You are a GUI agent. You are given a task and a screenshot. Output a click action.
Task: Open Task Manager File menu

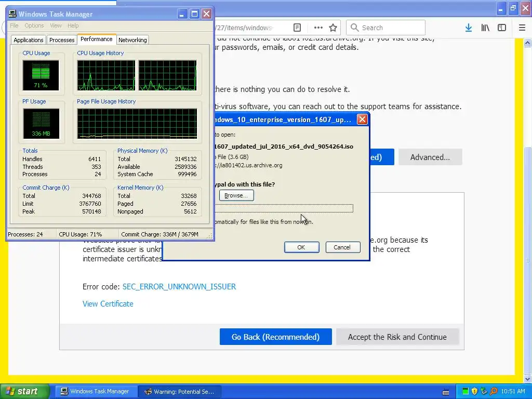pos(14,25)
